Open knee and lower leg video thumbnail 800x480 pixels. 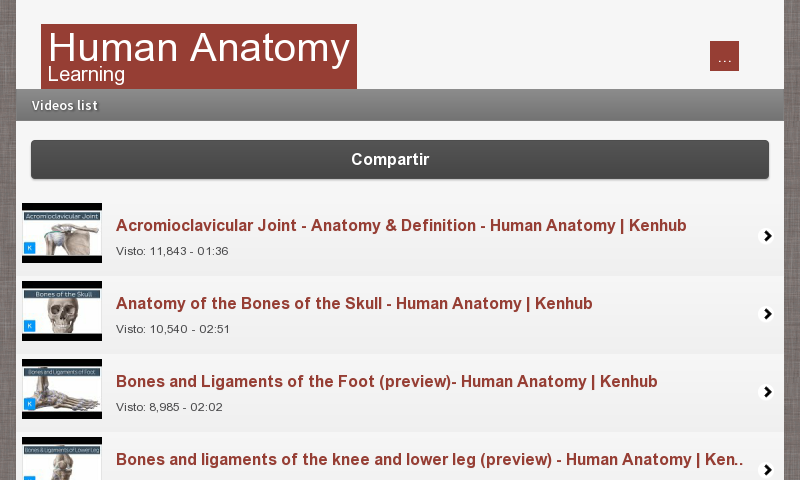(x=62, y=460)
